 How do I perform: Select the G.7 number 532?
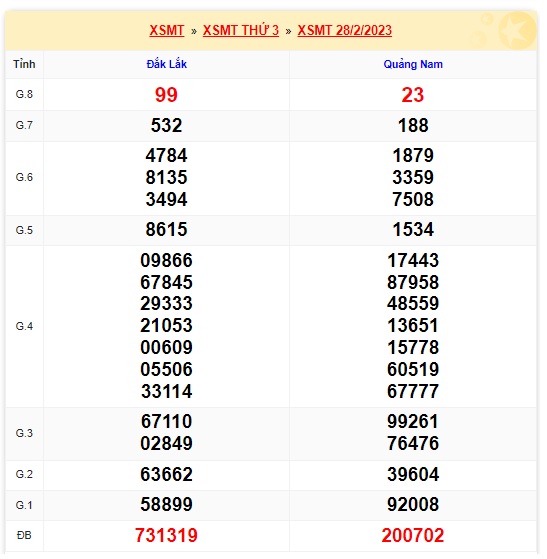click(167, 125)
